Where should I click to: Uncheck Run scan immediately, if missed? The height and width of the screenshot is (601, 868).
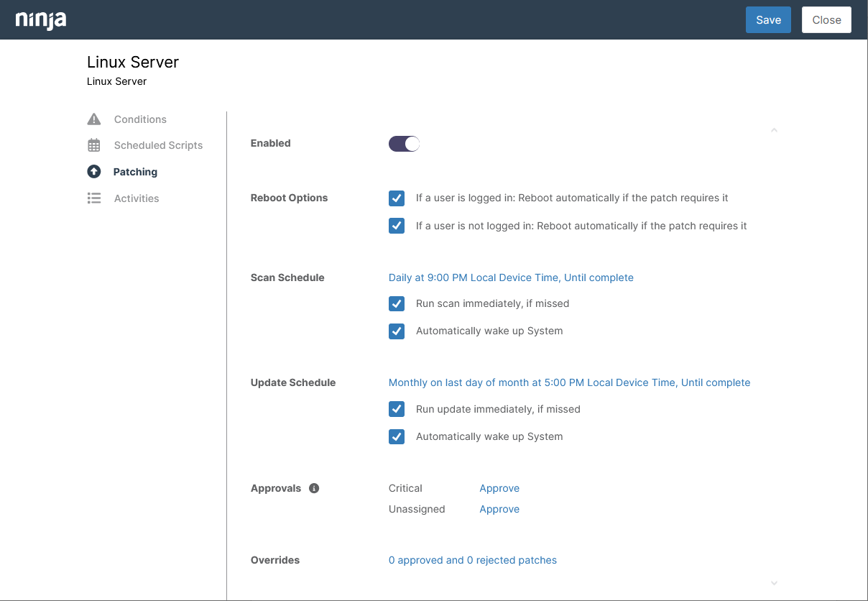[x=397, y=303]
